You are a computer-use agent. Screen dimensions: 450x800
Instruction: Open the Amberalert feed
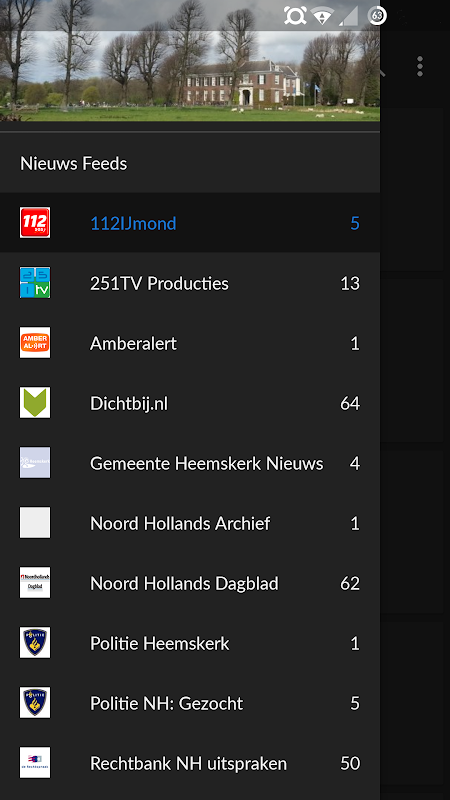coord(190,342)
